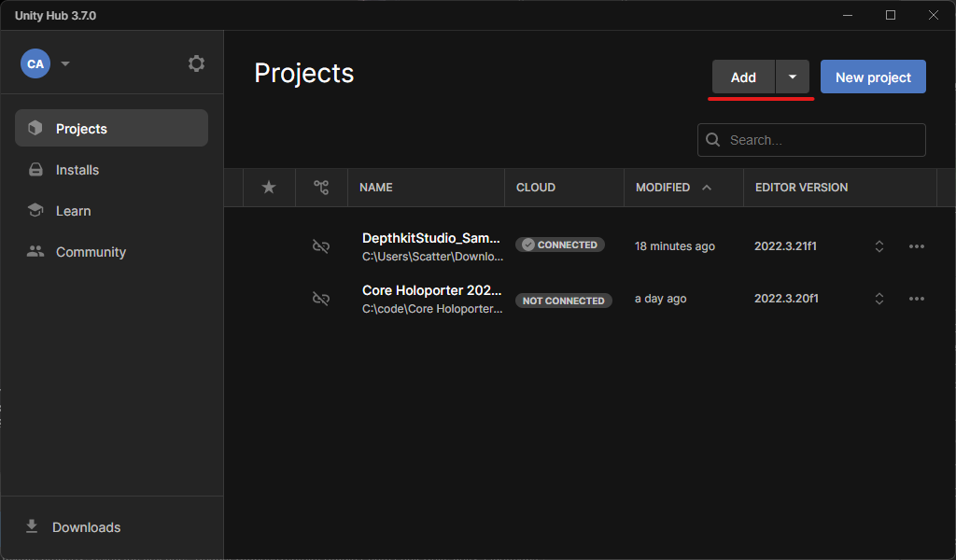Expand account dropdown arrow beside avatar

65,64
